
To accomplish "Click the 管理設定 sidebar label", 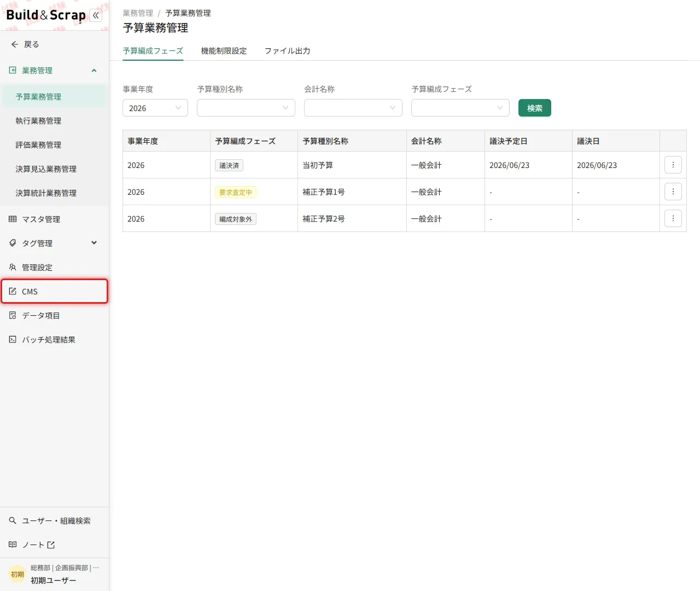I will pyautogui.click(x=37, y=268).
